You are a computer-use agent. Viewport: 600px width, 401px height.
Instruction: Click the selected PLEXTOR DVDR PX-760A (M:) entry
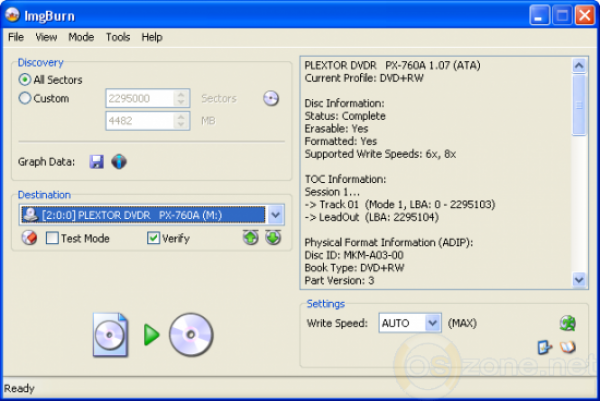143,215
